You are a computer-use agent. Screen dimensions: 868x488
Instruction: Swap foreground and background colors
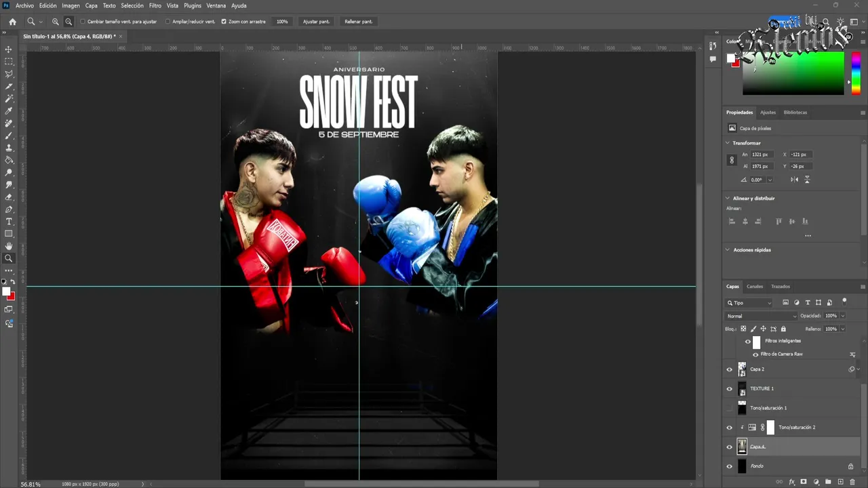coord(13,281)
